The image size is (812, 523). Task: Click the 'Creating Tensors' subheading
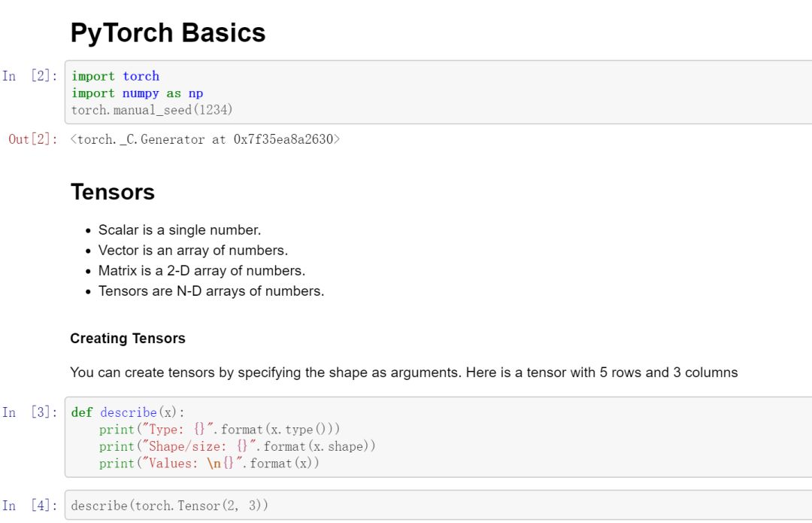pyautogui.click(x=127, y=339)
